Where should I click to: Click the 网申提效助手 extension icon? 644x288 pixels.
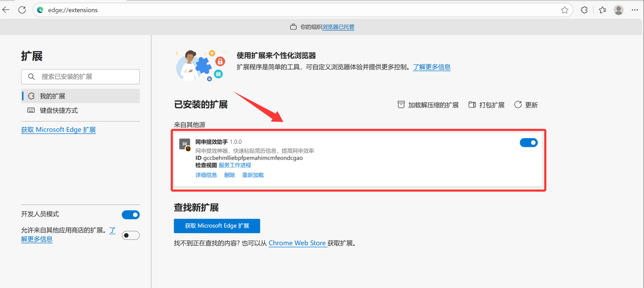(x=185, y=144)
